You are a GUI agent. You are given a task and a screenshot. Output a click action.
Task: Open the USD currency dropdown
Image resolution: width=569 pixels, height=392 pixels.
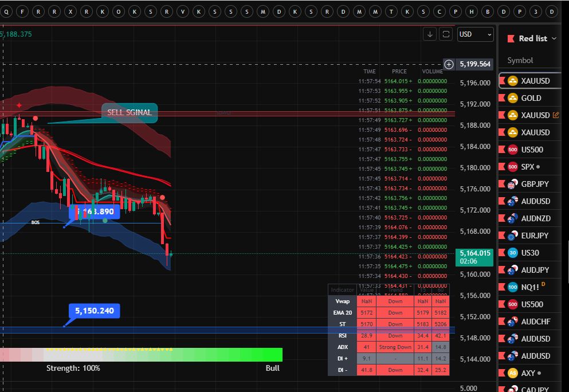475,34
